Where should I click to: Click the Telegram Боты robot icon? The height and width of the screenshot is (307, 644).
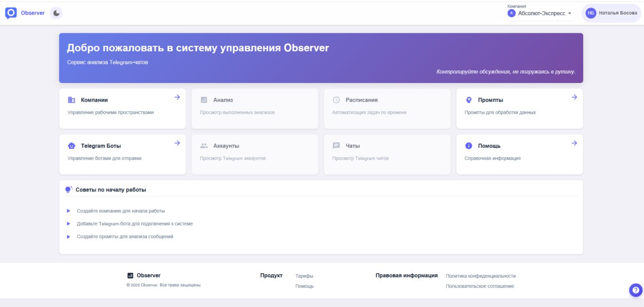(x=71, y=146)
